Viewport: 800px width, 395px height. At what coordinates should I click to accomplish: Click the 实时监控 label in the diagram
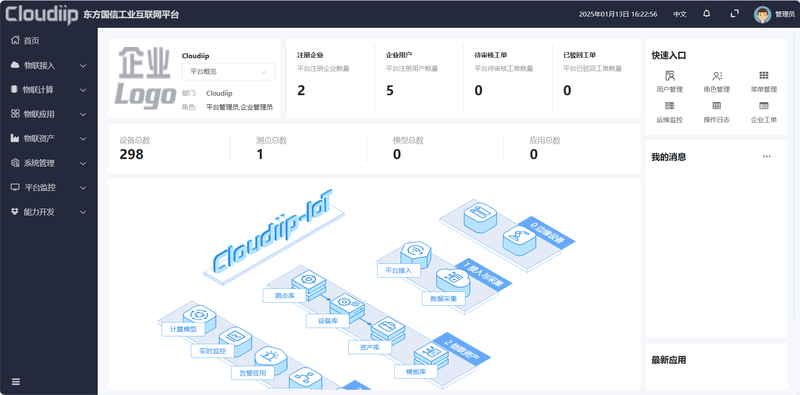[x=213, y=351]
